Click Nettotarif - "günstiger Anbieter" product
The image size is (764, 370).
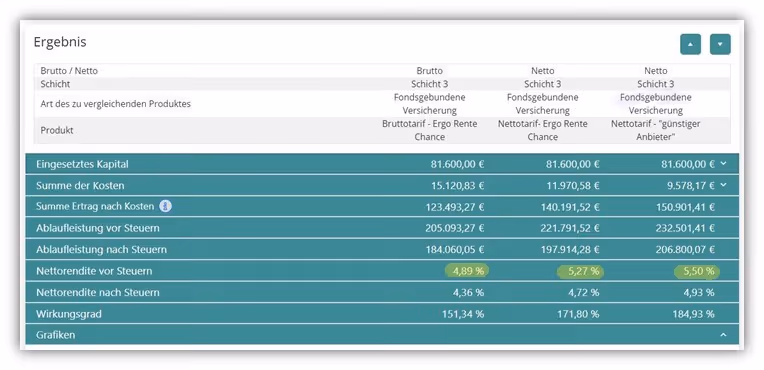pyautogui.click(x=656, y=130)
